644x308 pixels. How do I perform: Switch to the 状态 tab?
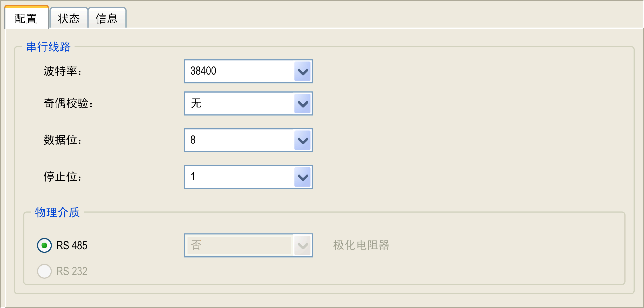tap(69, 18)
